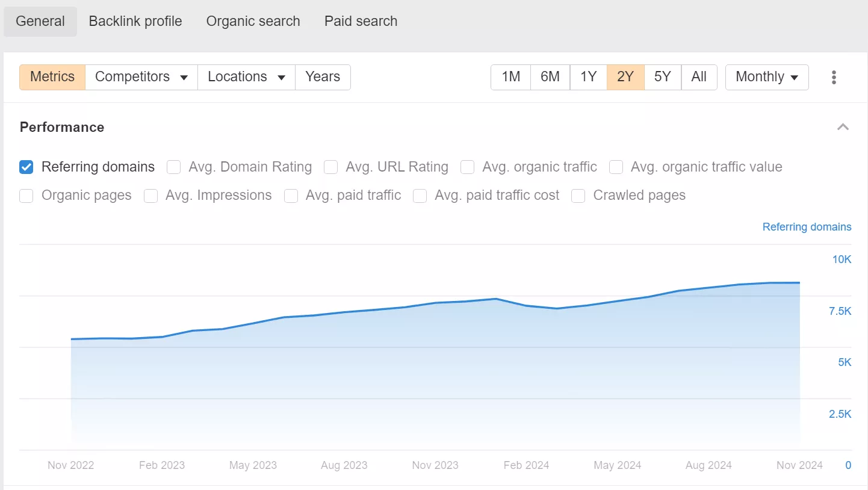Choose the 5Y time range
The width and height of the screenshot is (868, 490).
coord(663,77)
